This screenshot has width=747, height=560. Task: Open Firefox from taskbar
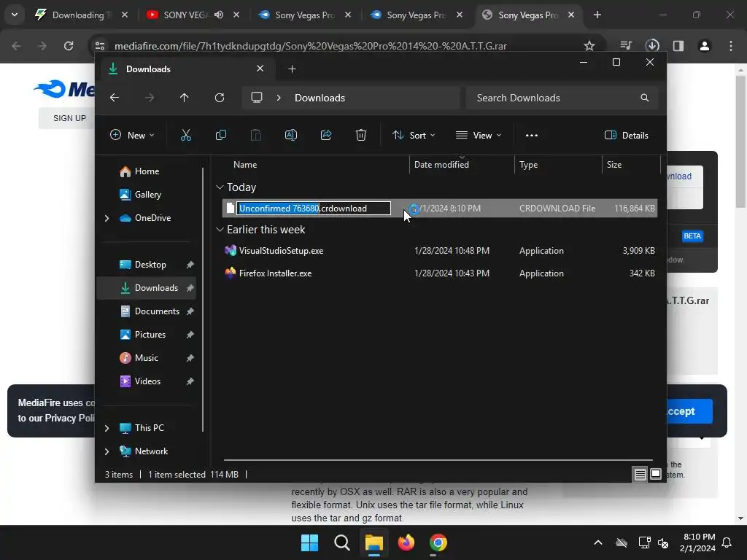(x=406, y=542)
